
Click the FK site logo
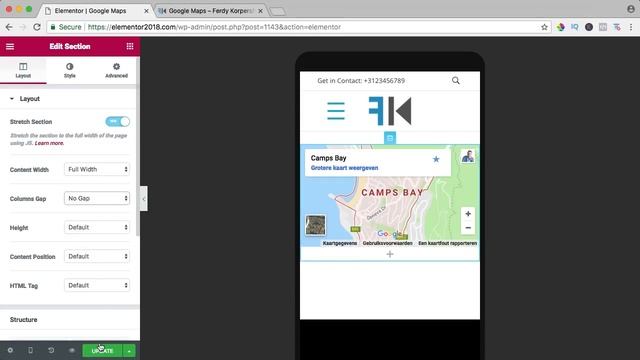(x=390, y=111)
